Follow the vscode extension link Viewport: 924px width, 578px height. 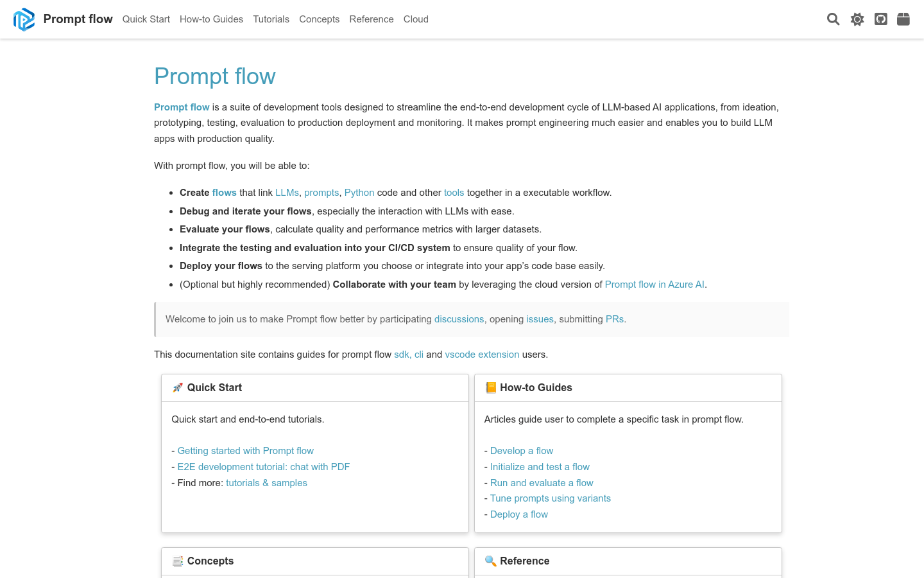(x=482, y=355)
